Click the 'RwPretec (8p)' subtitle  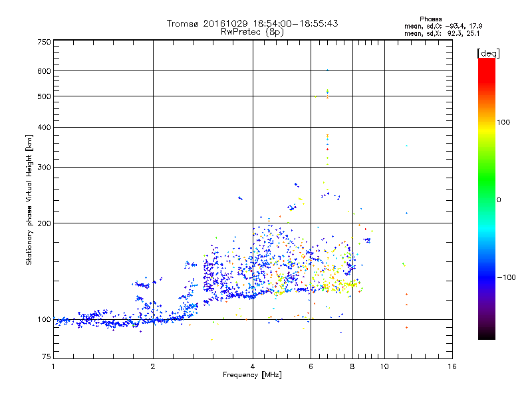click(x=252, y=32)
